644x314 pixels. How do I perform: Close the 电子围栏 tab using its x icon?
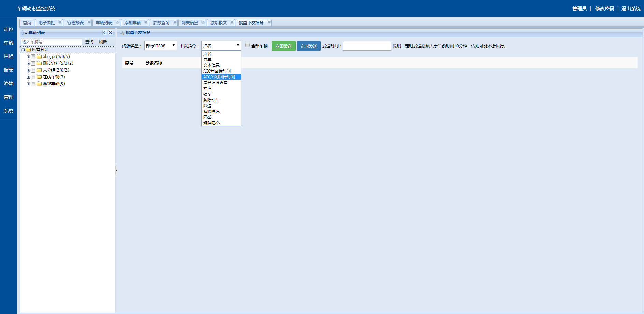coord(60,22)
